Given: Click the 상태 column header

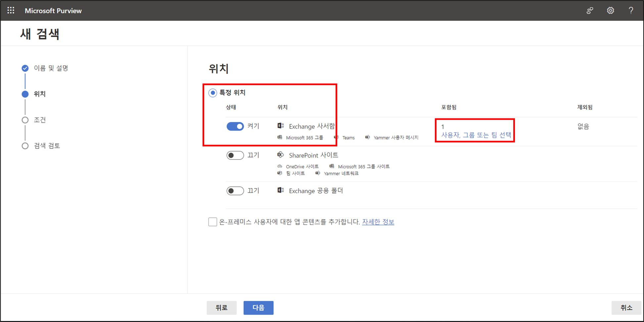Looking at the screenshot, I should pyautogui.click(x=231, y=107).
